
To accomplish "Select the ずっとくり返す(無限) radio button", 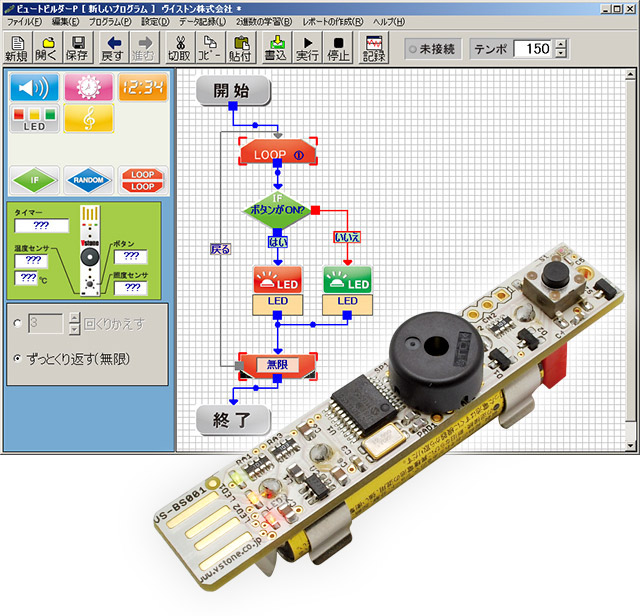I will pos(17,358).
